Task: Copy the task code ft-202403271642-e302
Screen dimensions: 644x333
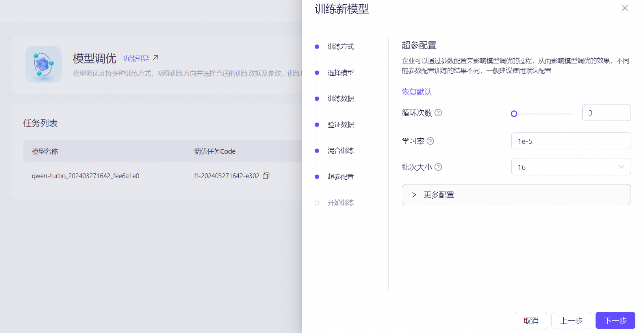Action: (x=266, y=176)
